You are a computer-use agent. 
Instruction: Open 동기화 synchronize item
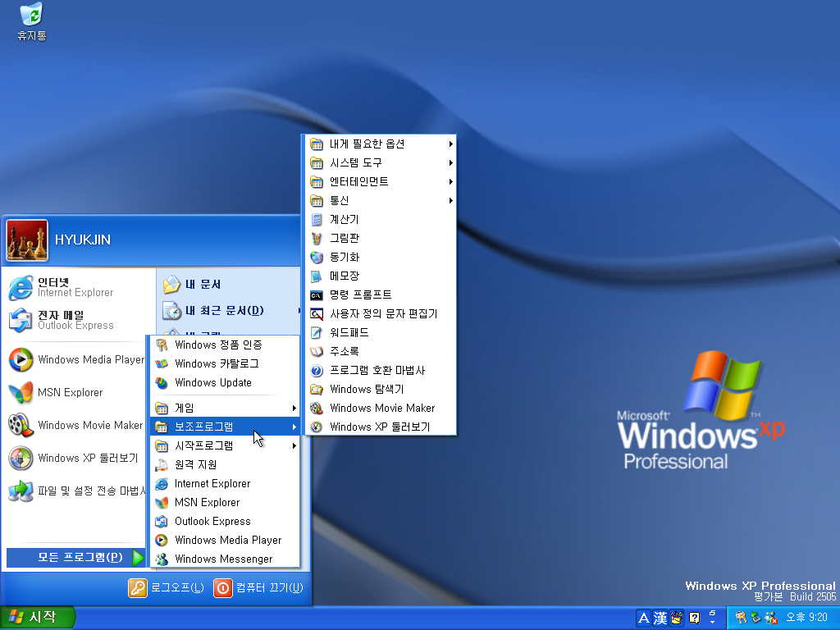click(381, 257)
